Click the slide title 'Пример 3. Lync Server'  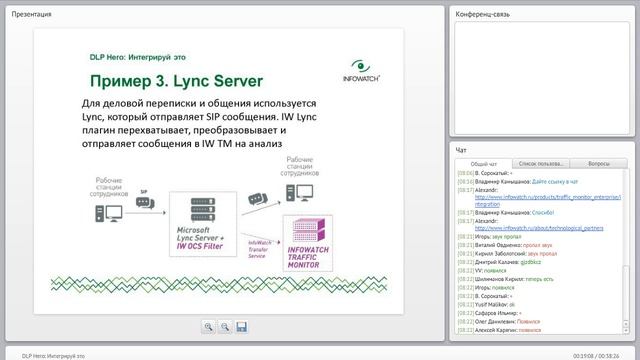click(176, 81)
